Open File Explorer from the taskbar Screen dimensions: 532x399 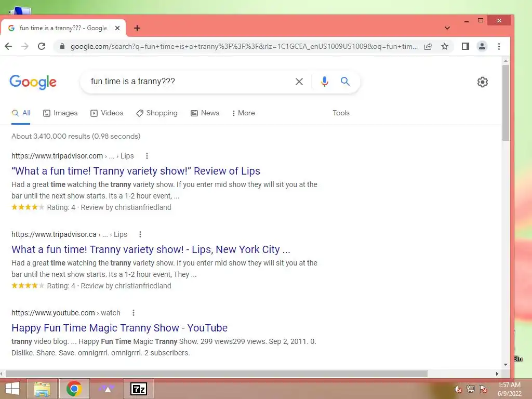point(42,389)
